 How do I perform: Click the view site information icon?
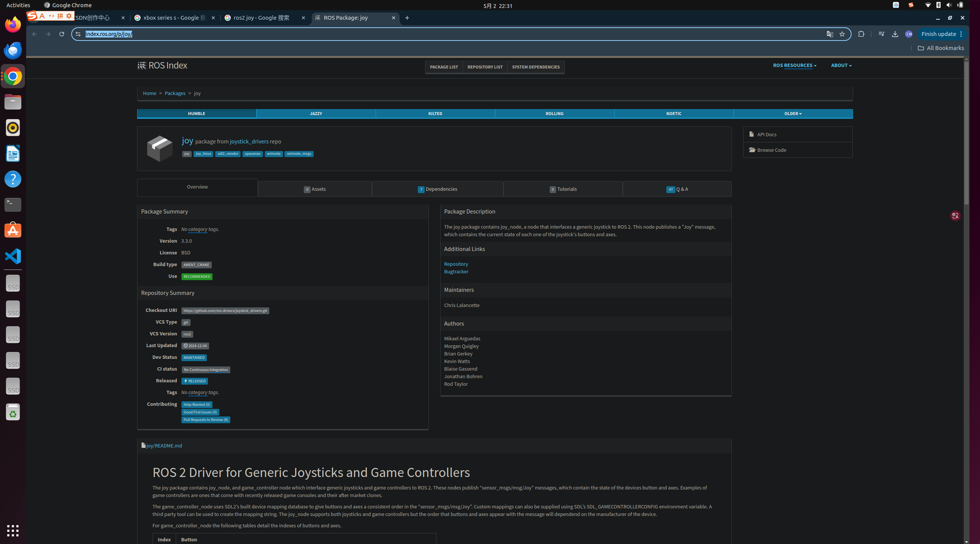pyautogui.click(x=78, y=34)
